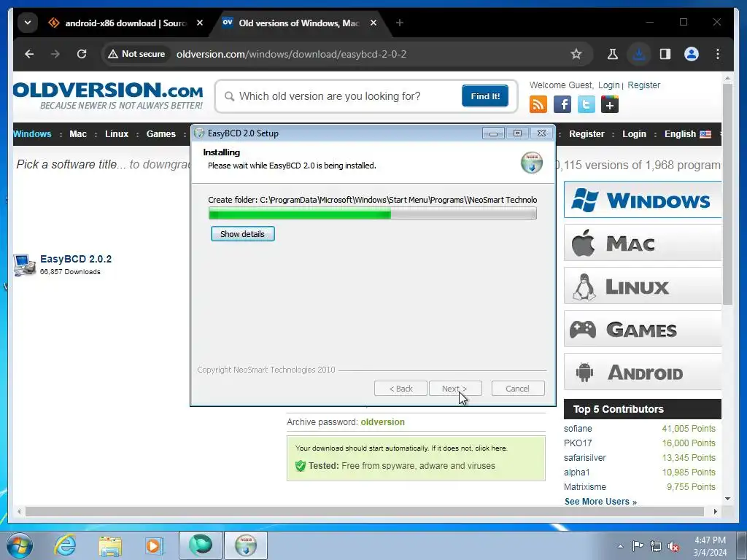747x560 pixels.
Task: Open the Facebook social icon
Action: pyautogui.click(x=562, y=104)
